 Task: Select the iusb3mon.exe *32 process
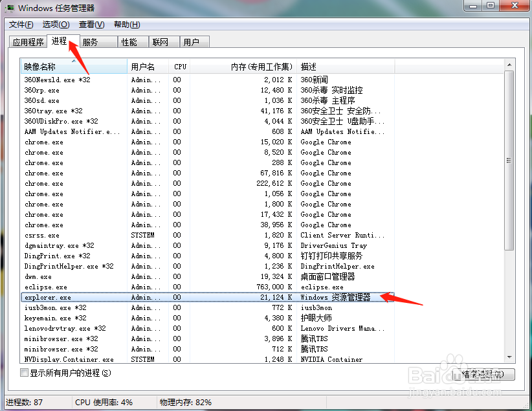208,307
